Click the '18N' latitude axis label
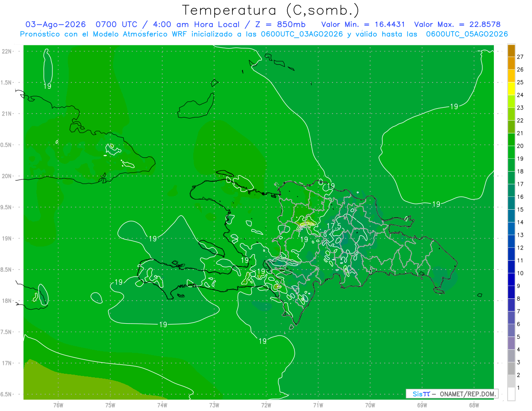 [7, 301]
